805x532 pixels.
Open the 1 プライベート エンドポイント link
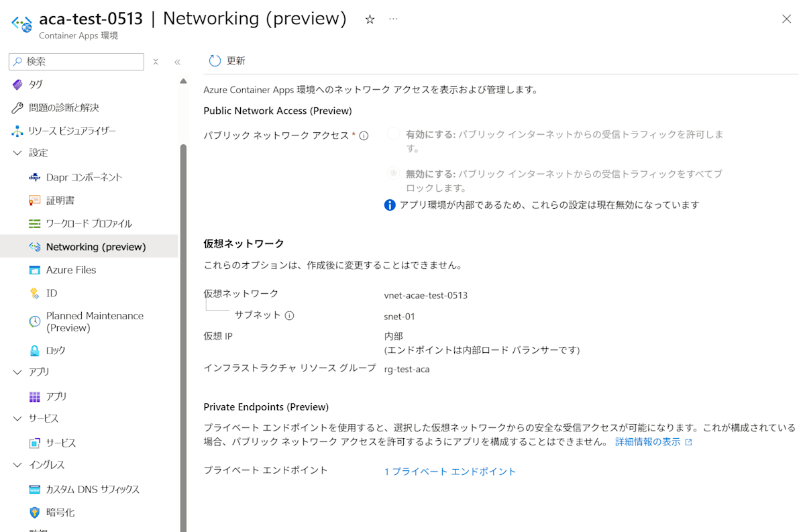click(450, 472)
